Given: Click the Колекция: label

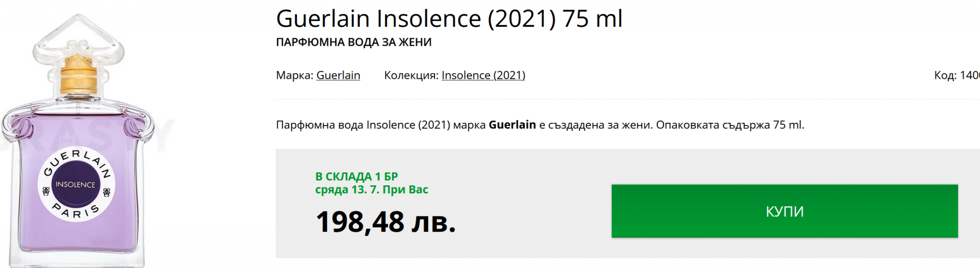Looking at the screenshot, I should pos(411,75).
